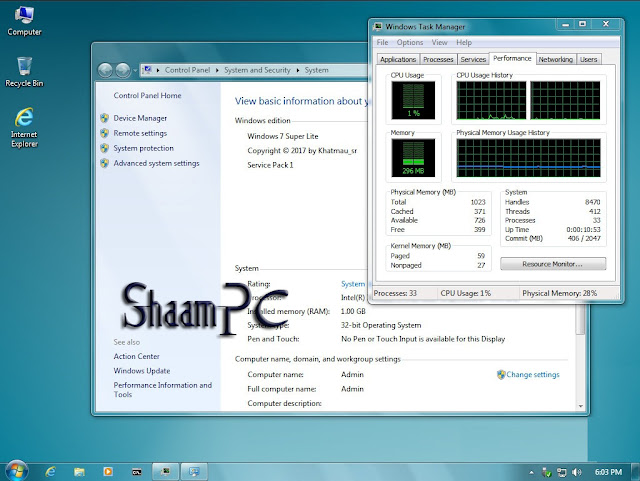The width and height of the screenshot is (640, 481).
Task: Open Device Manager link
Action: pos(140,118)
